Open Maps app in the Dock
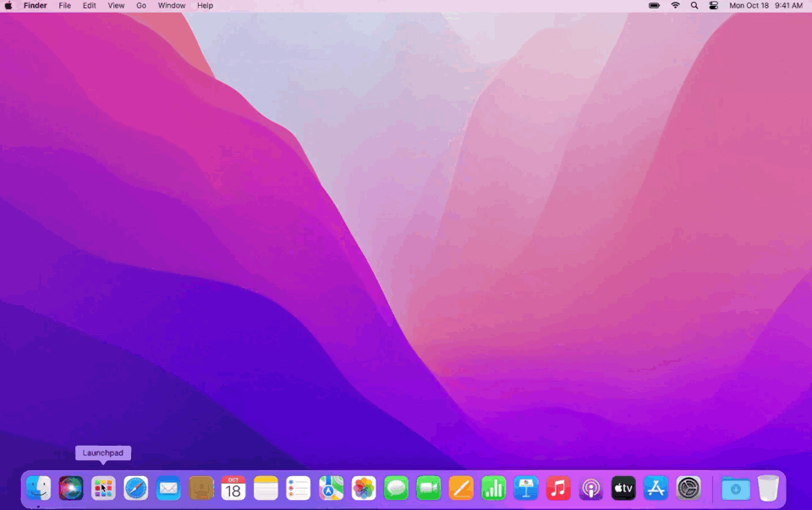 [x=331, y=488]
